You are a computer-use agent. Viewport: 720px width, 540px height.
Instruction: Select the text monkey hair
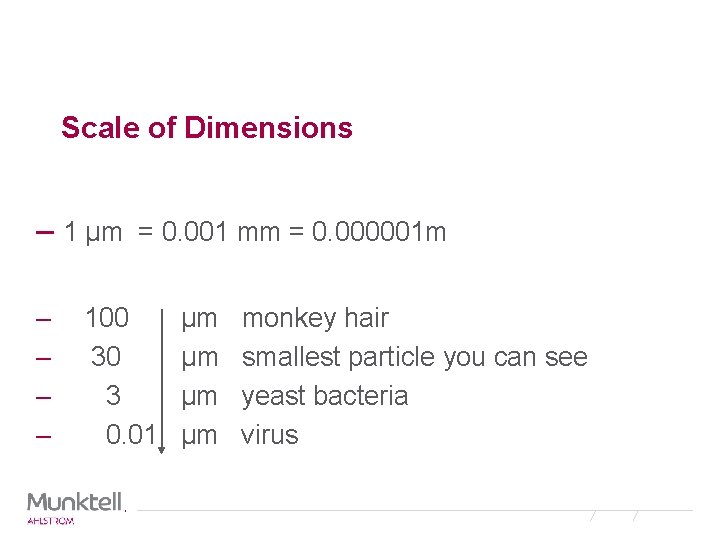(x=315, y=319)
